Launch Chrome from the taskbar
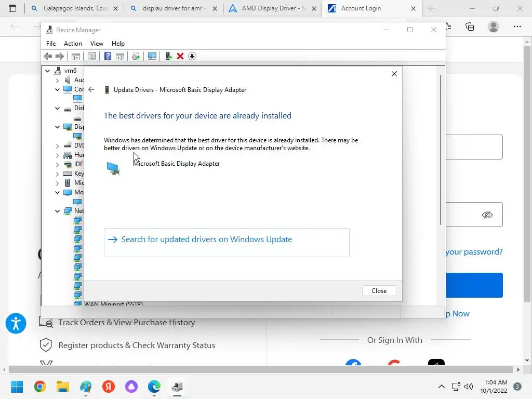 coord(39,387)
